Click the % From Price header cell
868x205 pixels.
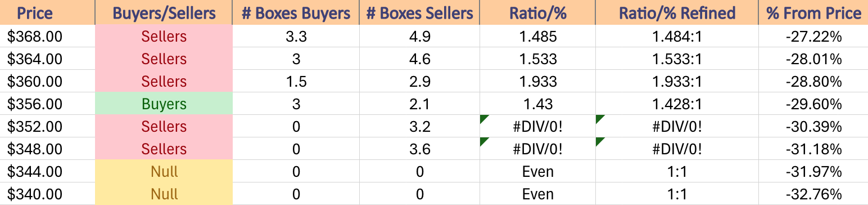pyautogui.click(x=813, y=12)
